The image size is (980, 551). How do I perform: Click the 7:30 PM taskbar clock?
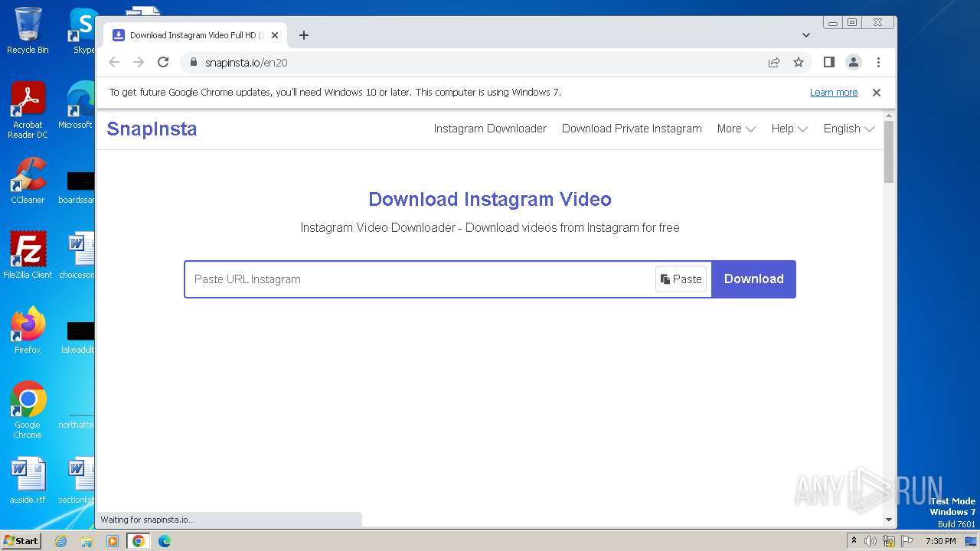click(941, 541)
